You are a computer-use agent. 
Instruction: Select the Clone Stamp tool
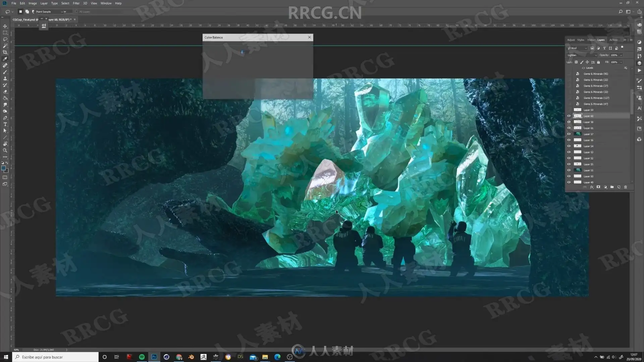tap(5, 78)
